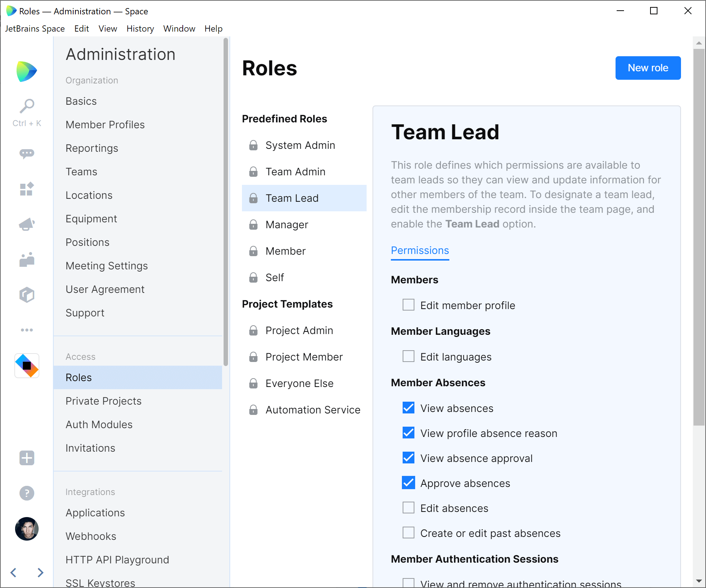This screenshot has width=706, height=588.
Task: Expand the System Admin predefined role
Action: point(301,145)
